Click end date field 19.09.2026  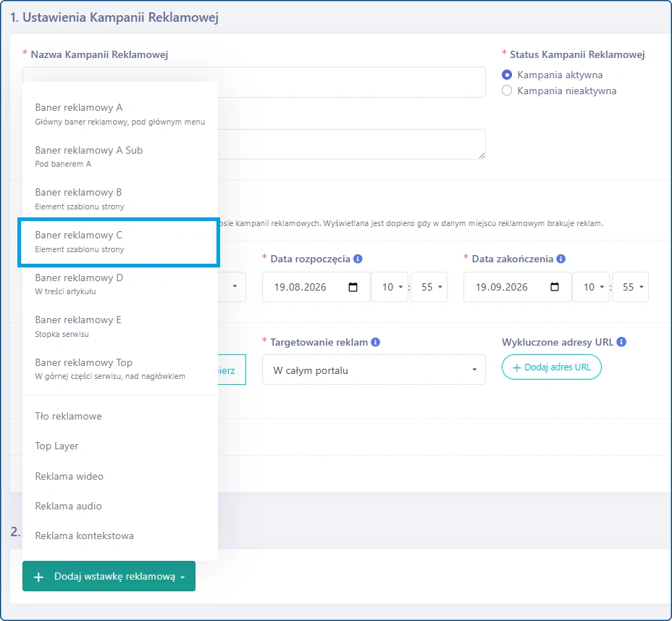click(x=517, y=287)
